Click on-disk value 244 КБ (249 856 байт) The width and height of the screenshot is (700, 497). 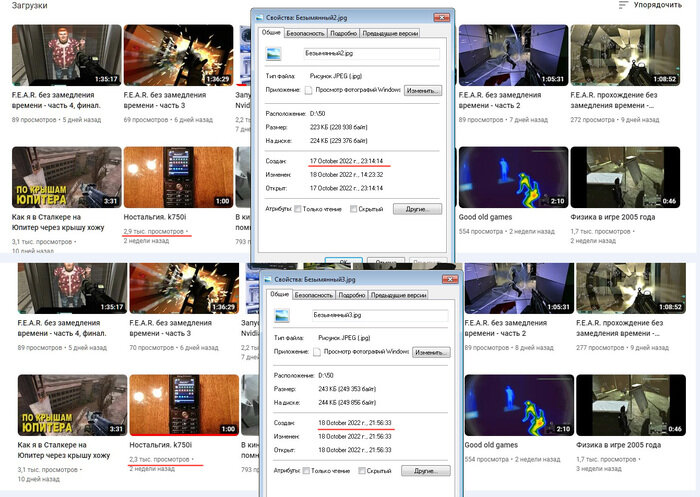(347, 402)
